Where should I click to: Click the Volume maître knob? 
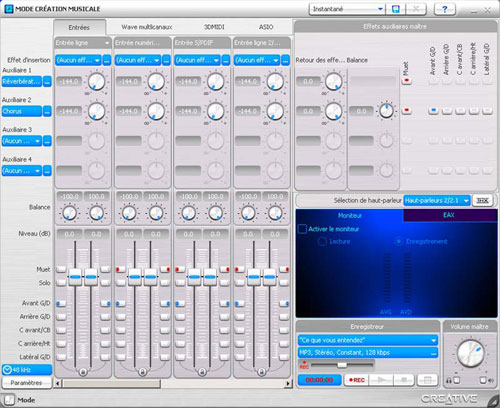(x=470, y=354)
